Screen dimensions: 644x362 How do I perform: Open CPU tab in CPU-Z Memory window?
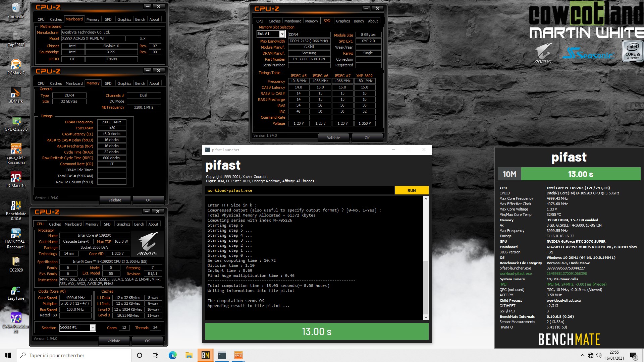tap(41, 83)
